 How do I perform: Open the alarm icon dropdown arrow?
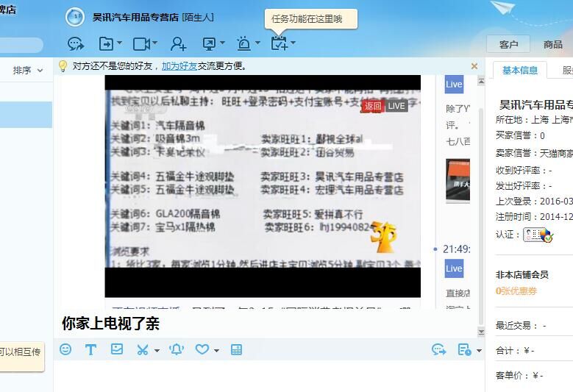tap(257, 43)
